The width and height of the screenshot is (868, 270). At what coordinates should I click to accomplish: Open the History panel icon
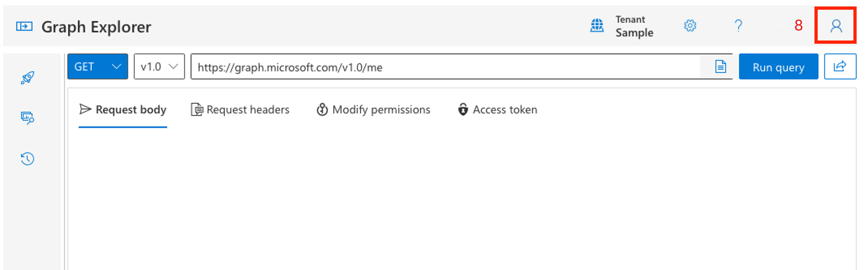[x=27, y=158]
